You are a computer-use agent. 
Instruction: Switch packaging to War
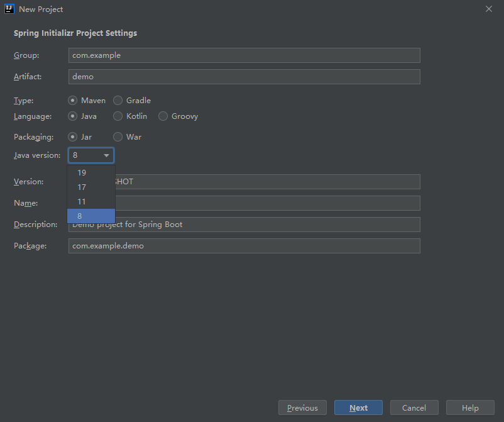click(x=118, y=136)
